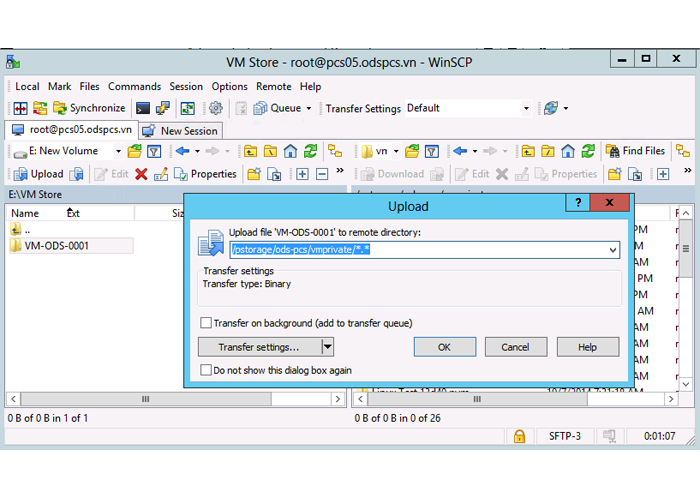The image size is (700, 500).
Task: Click the remote directory path input field
Action: pyautogui.click(x=419, y=250)
